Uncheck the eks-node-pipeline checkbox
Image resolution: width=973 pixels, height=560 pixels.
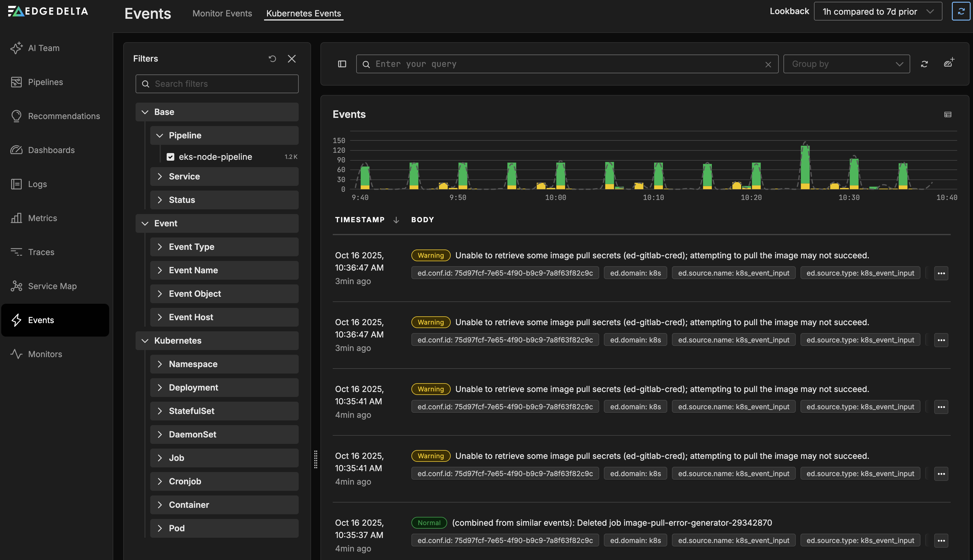(170, 157)
